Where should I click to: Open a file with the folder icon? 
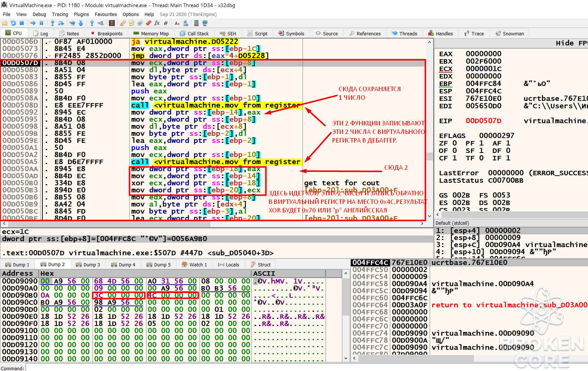(5, 23)
